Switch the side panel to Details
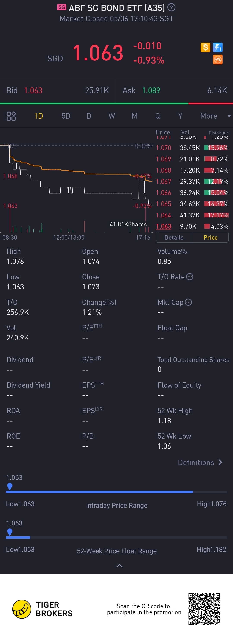Screen dimensions: 233x644 coord(174,237)
